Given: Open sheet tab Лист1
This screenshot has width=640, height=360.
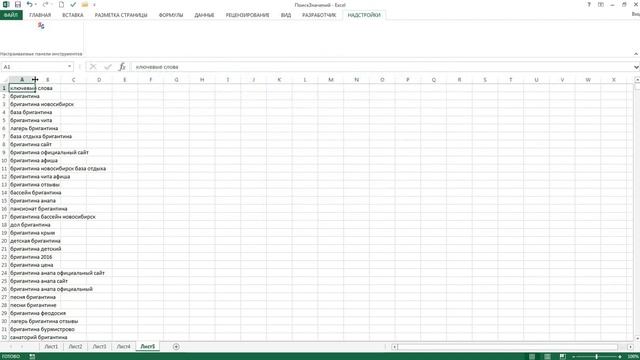Looking at the screenshot, I should coord(51,347).
